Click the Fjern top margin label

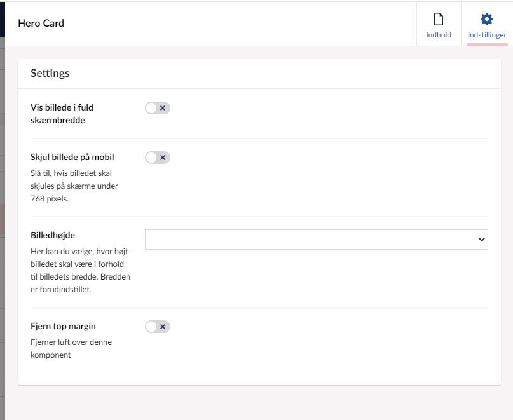click(63, 326)
